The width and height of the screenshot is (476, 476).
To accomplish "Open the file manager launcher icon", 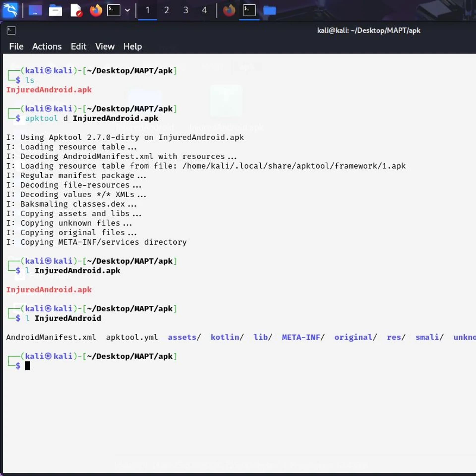I will click(x=55, y=10).
